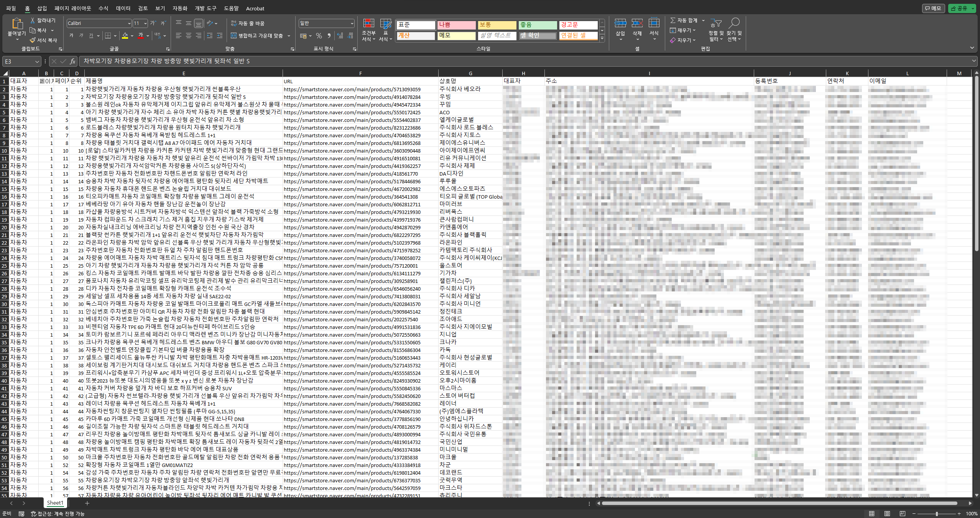Click the Insert Function fx icon
This screenshot has width=980, height=518.
click(x=72, y=61)
